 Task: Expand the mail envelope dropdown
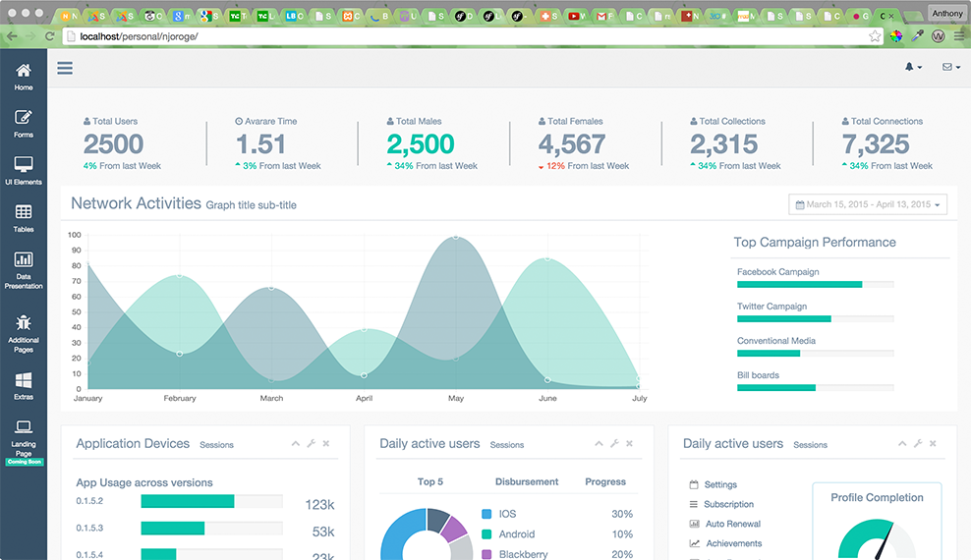950,68
